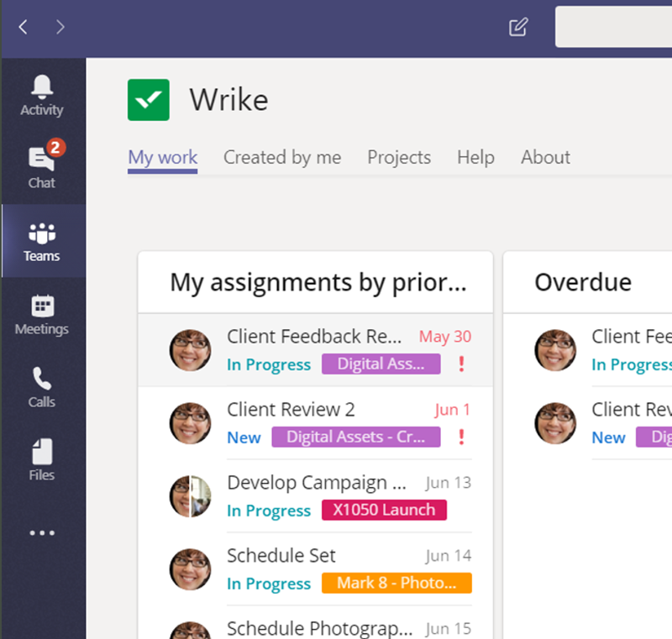
Task: Open the Activity feed bell icon
Action: [x=42, y=95]
